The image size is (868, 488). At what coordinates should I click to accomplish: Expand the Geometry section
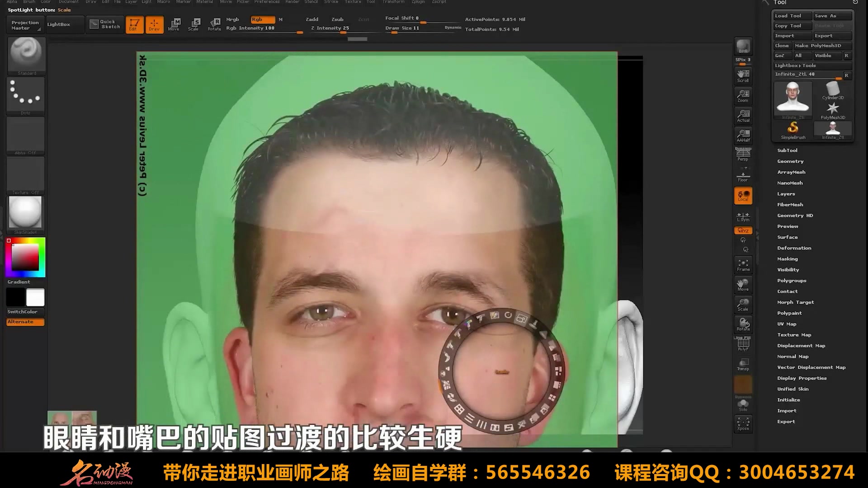(790, 161)
